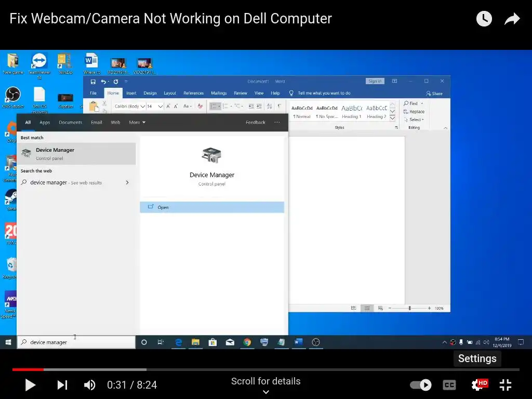Open Cortana from the taskbar

144,342
